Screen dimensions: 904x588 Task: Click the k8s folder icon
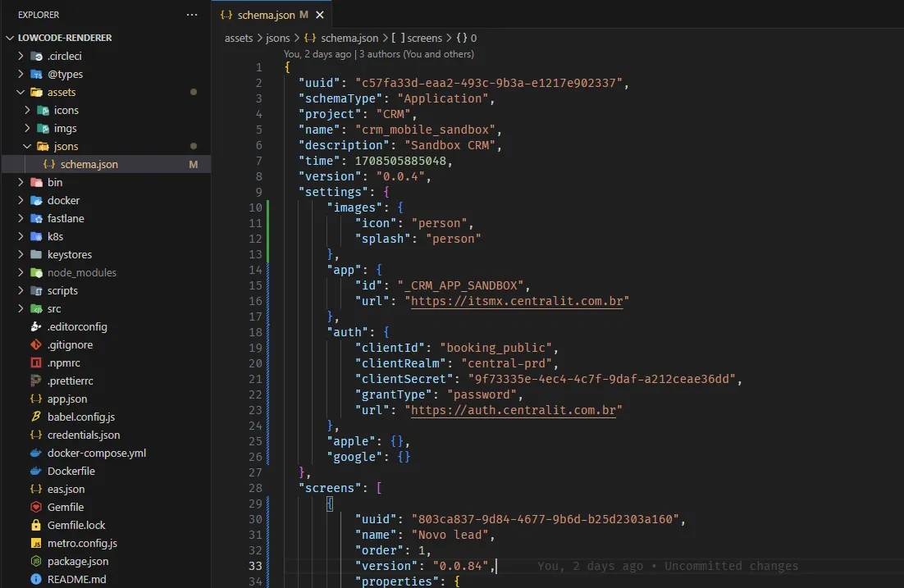(36, 236)
